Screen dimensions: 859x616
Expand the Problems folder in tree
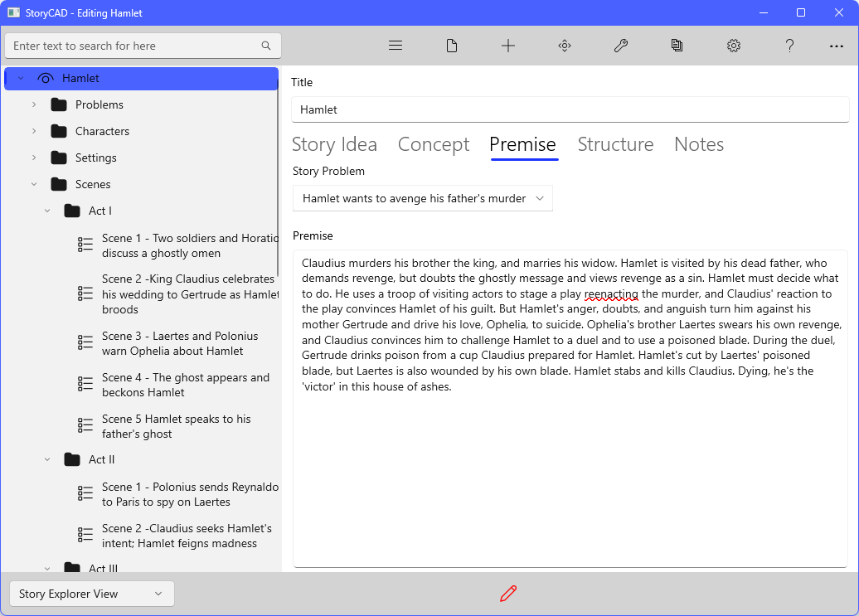coord(34,104)
